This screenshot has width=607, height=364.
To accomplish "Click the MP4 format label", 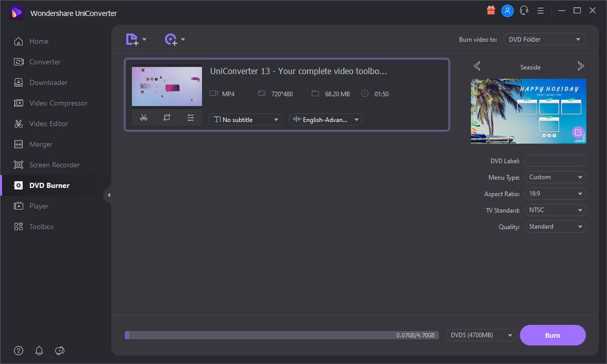I will 228,94.
